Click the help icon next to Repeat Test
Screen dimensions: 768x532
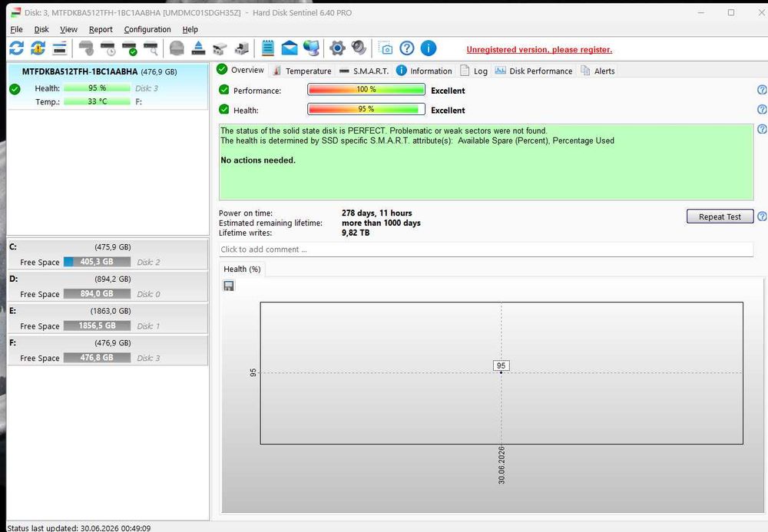[762, 216]
